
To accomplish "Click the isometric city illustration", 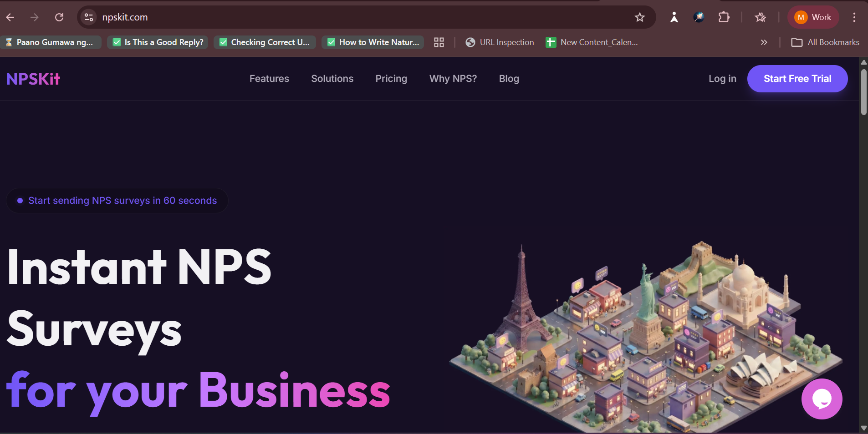I will (646, 337).
